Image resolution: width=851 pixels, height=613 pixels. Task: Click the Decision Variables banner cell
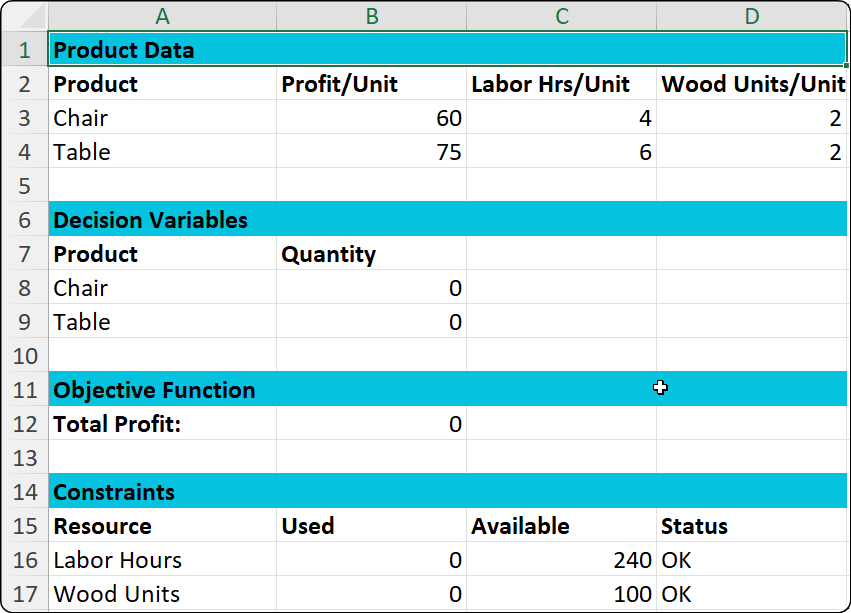162,220
